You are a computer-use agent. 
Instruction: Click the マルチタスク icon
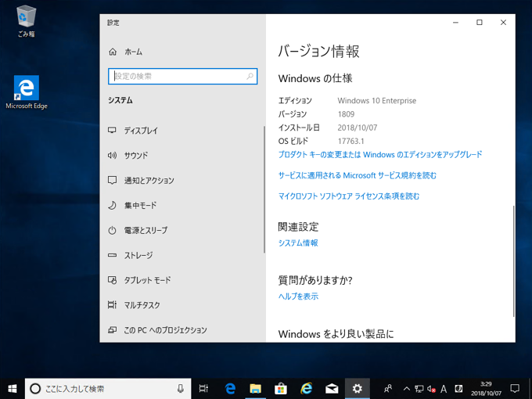[x=112, y=304]
